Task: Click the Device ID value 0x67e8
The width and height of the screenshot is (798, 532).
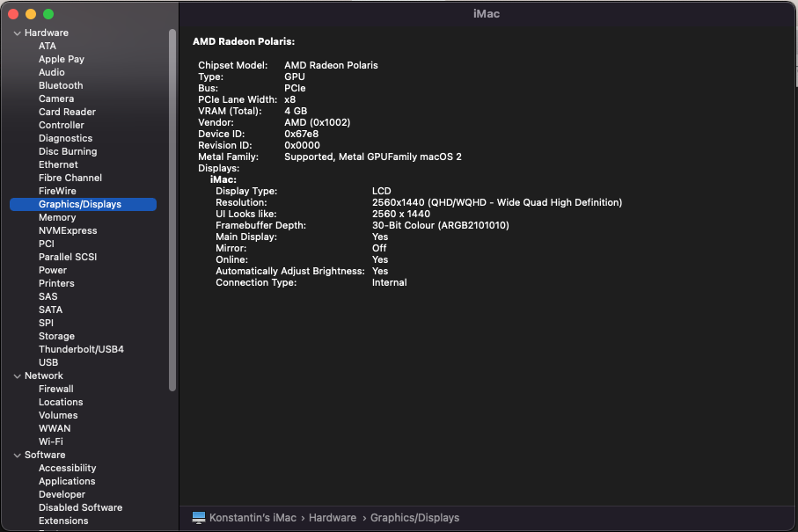Action: 301,134
